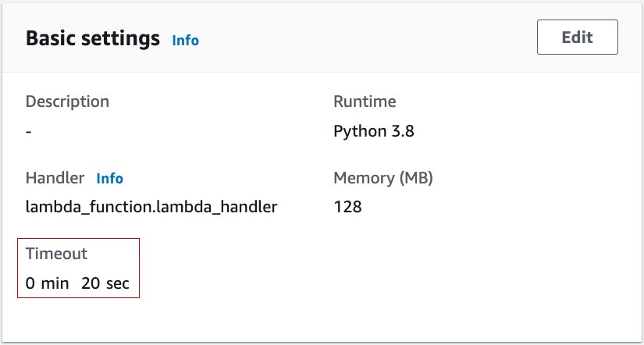
Task: Click the Description label
Action: pos(67,101)
